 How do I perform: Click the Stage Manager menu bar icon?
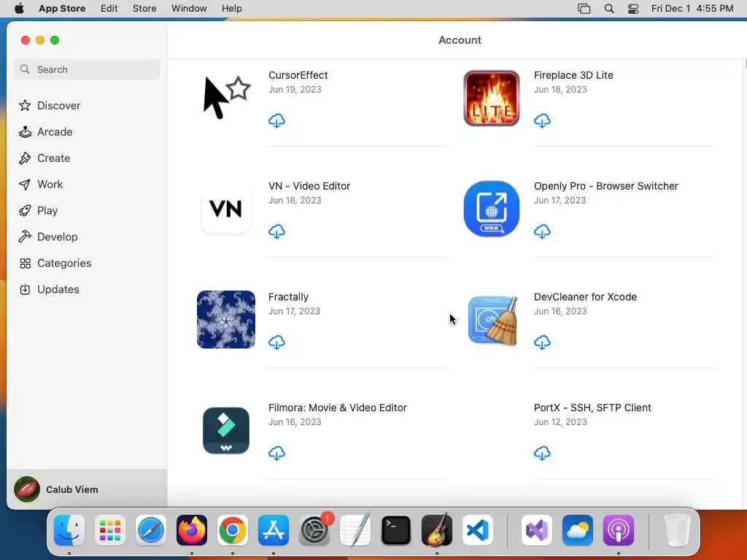pyautogui.click(x=584, y=9)
